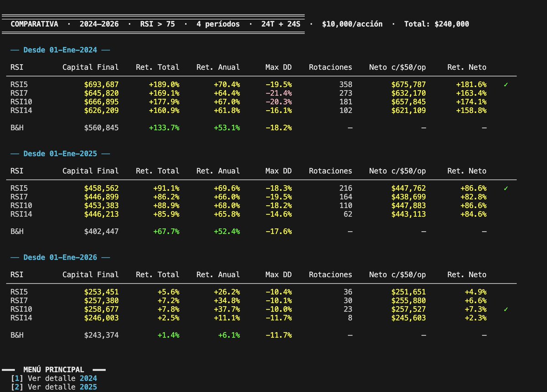Click B&H Max DD -17.6%

pos(279,231)
